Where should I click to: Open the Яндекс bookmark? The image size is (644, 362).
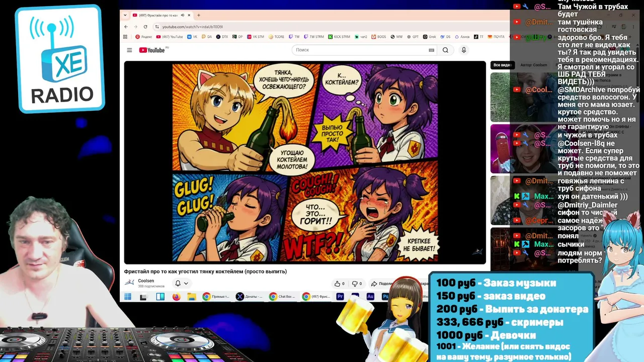pos(144,37)
